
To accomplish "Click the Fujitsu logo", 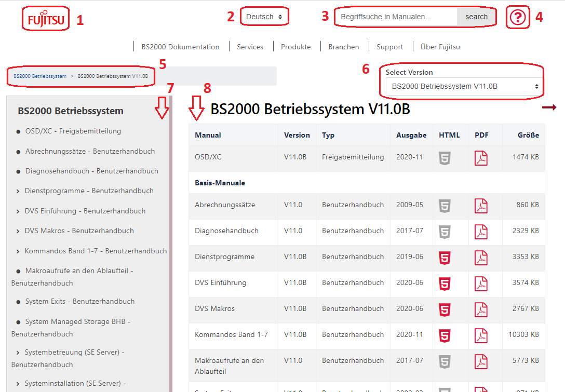I will point(46,19).
